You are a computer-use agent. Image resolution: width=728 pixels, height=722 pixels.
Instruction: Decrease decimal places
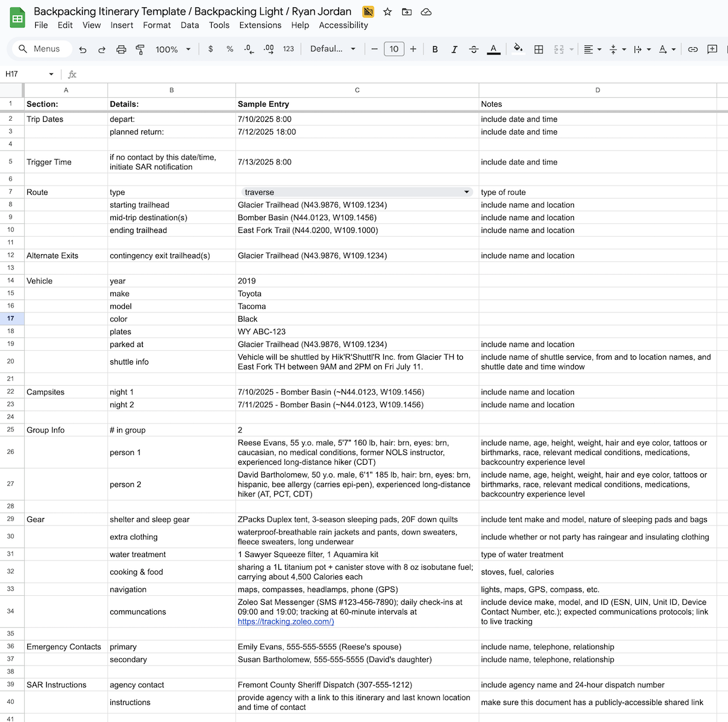(249, 49)
